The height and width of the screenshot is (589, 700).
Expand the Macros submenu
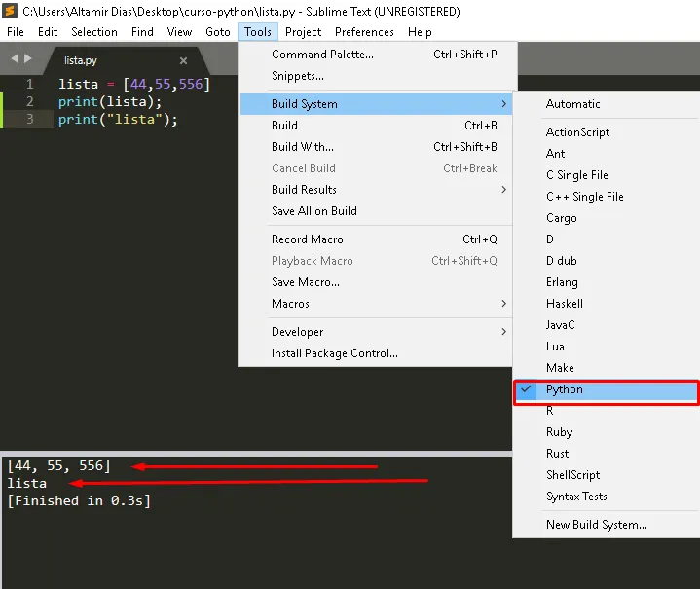(x=377, y=304)
